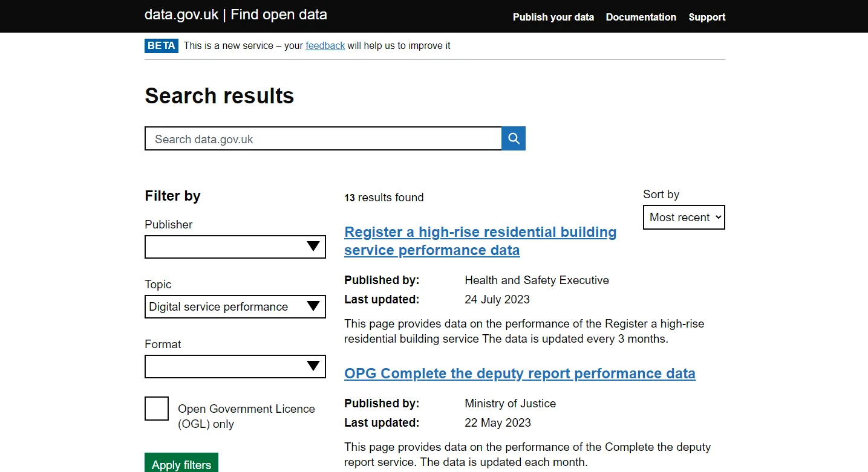Image resolution: width=868 pixels, height=472 pixels.
Task: Open the Topic dropdown showing Digital service performance
Action: 235,306
